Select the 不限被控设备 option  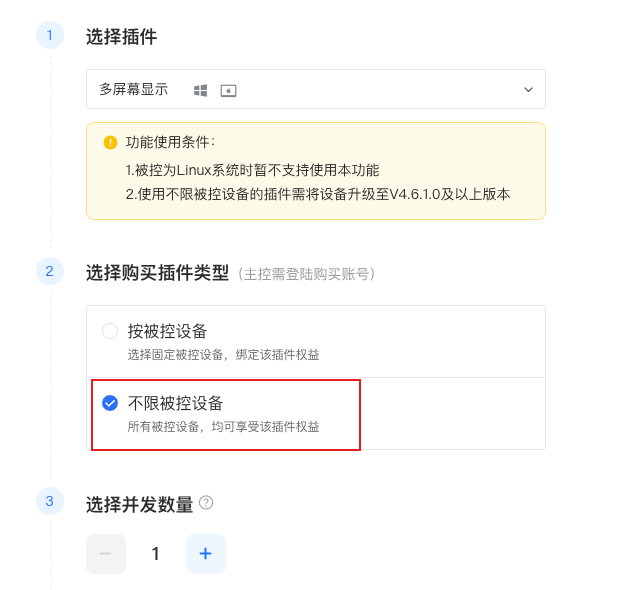(226, 415)
